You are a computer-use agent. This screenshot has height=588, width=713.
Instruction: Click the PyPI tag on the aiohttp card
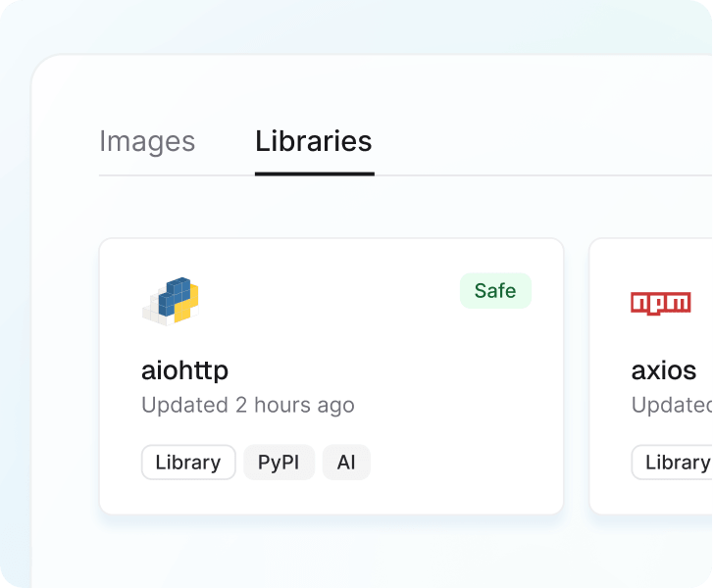tap(279, 463)
